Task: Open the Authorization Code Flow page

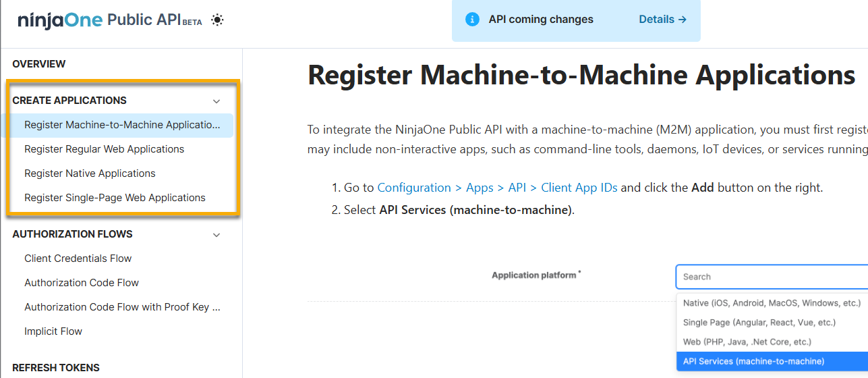Action: coord(82,283)
